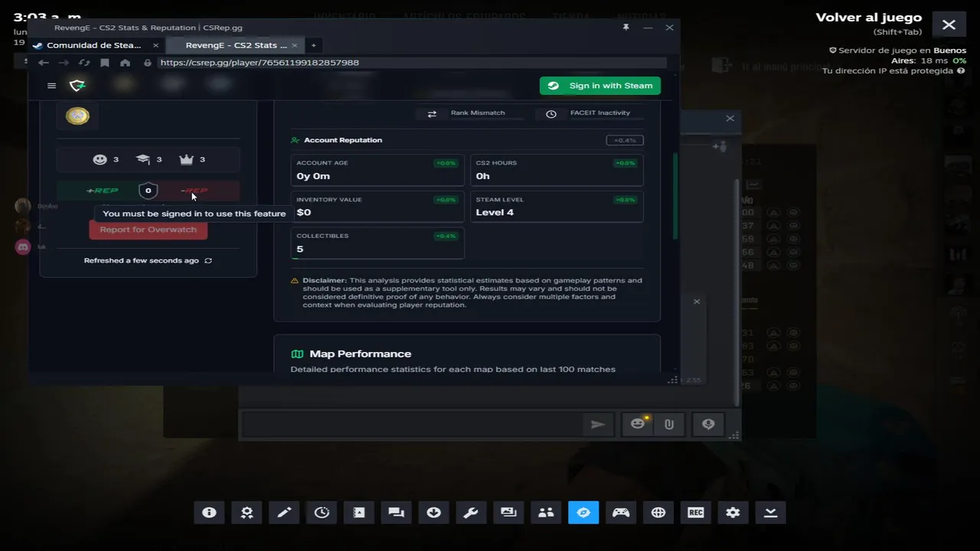Open the web browser globe icon in overlay bar
The height and width of the screenshot is (551, 980).
[x=658, y=513]
